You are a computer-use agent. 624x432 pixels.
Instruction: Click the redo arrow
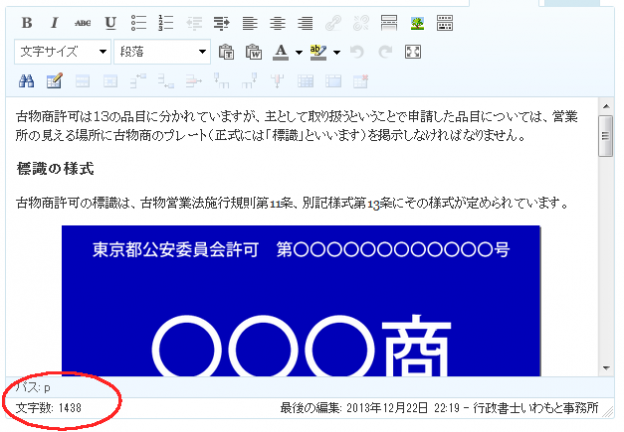[385, 52]
